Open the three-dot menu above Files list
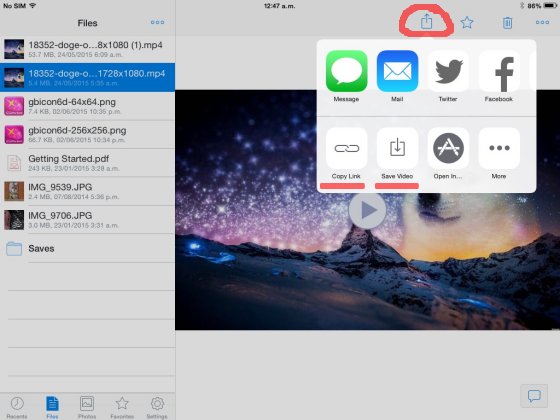This screenshot has height=420, width=560. 157,22
